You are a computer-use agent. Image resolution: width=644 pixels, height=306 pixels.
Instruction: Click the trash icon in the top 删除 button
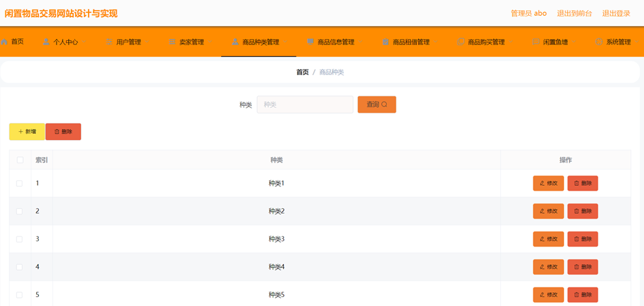click(x=57, y=132)
